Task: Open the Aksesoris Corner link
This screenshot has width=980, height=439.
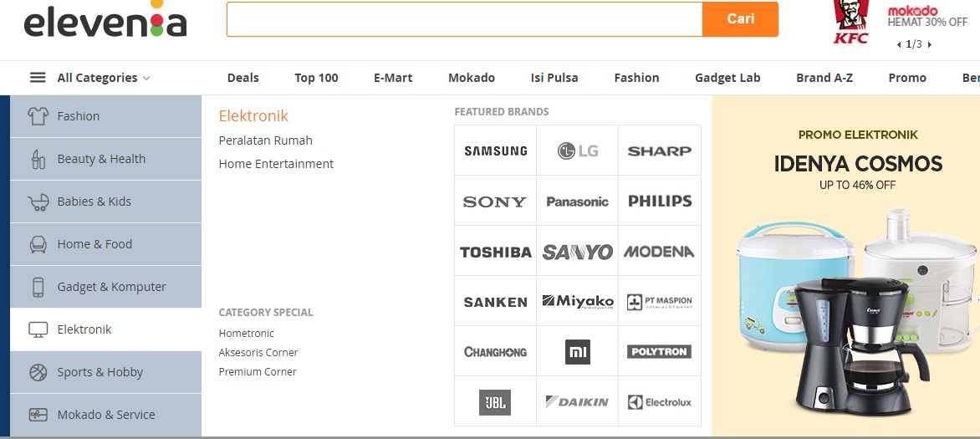Action: [258, 353]
